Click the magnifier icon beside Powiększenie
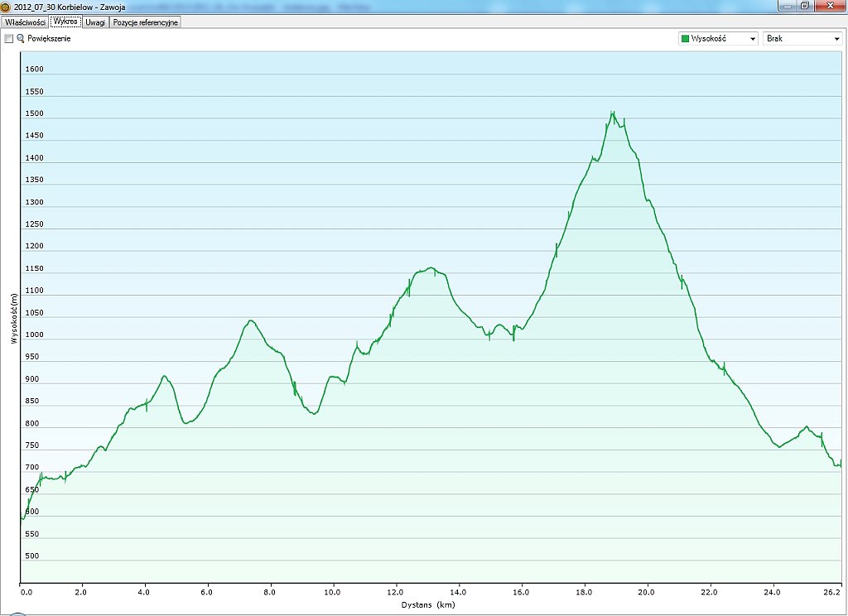 tap(21, 39)
